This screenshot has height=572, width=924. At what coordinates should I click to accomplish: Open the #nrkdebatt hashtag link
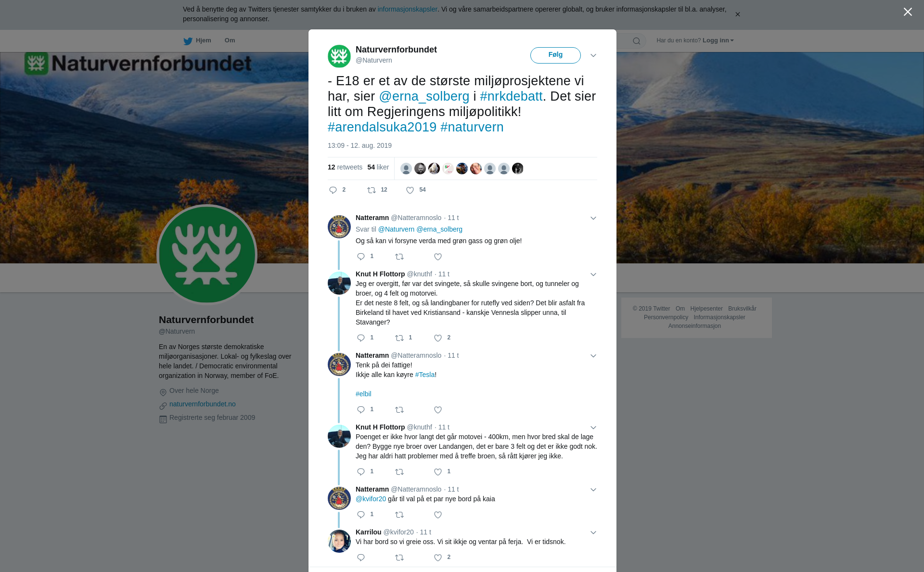pos(511,96)
